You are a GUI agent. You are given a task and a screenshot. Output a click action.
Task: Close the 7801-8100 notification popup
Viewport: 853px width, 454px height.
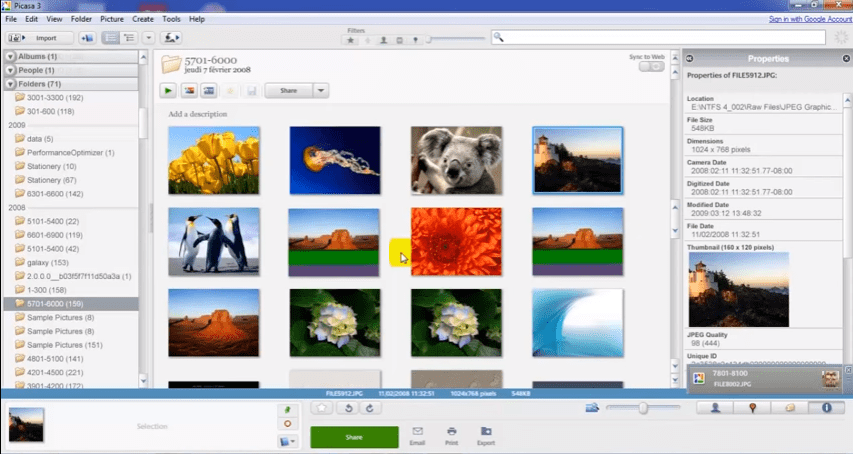click(x=848, y=370)
